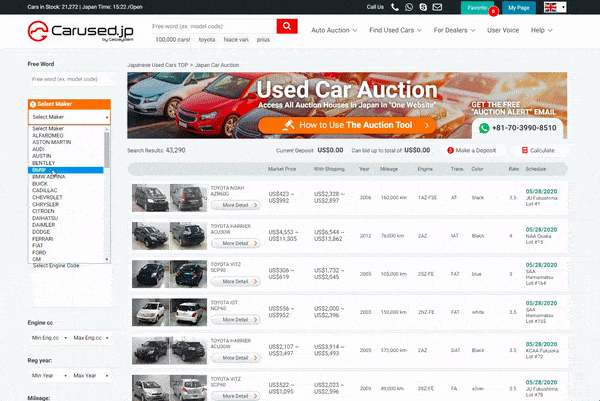
Task: Click maker list scroll-down arrow
Action: [x=107, y=259]
